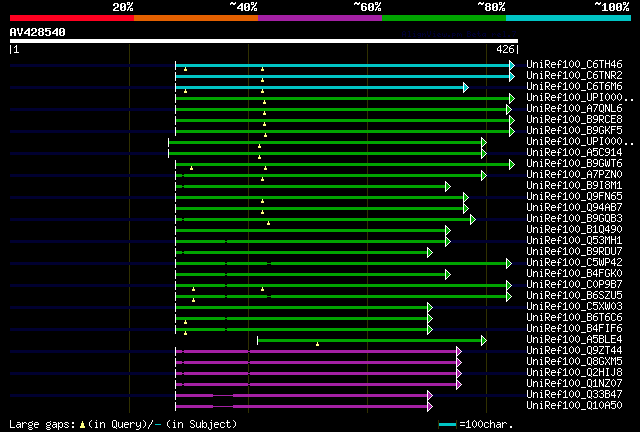This screenshot has height=432, width=640.
Task: Click the AV428540 query name
Action: 38,32
